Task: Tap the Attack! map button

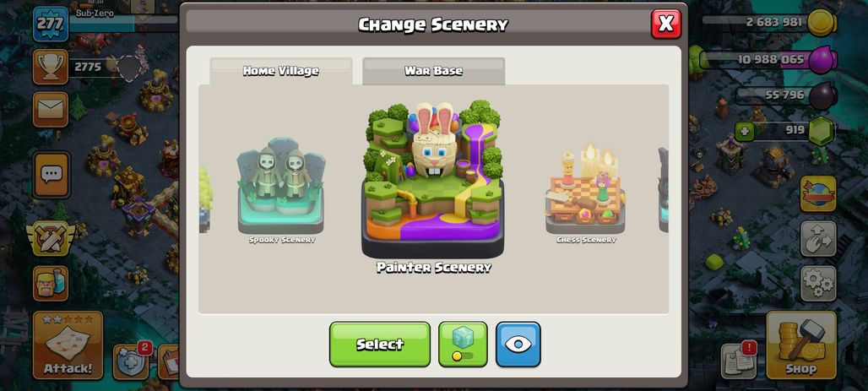Action: click(68, 345)
